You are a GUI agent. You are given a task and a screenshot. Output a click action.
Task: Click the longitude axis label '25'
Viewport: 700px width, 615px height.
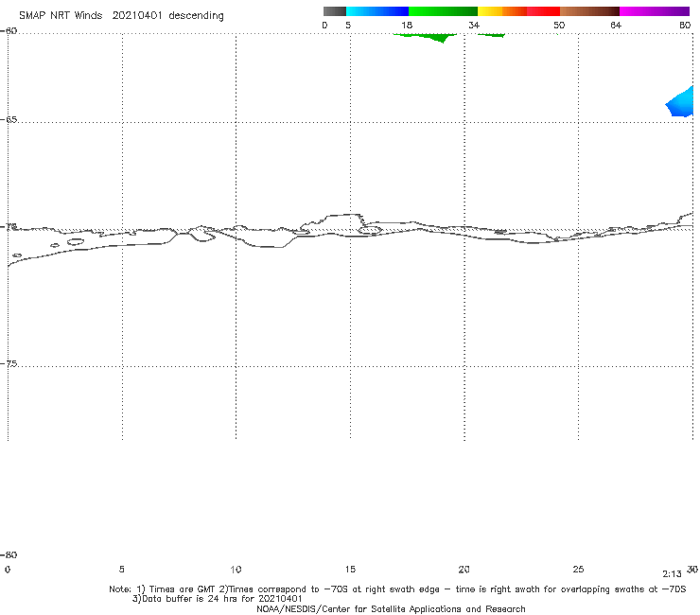coord(578,570)
